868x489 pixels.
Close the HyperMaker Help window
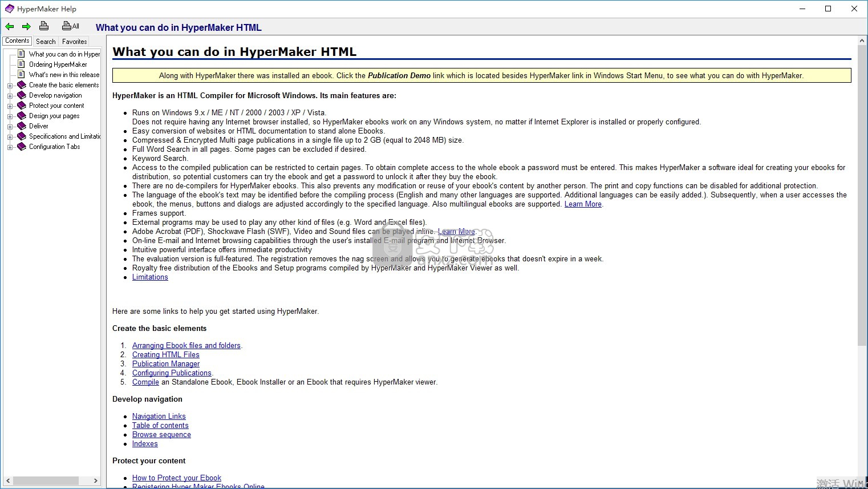pyautogui.click(x=854, y=9)
